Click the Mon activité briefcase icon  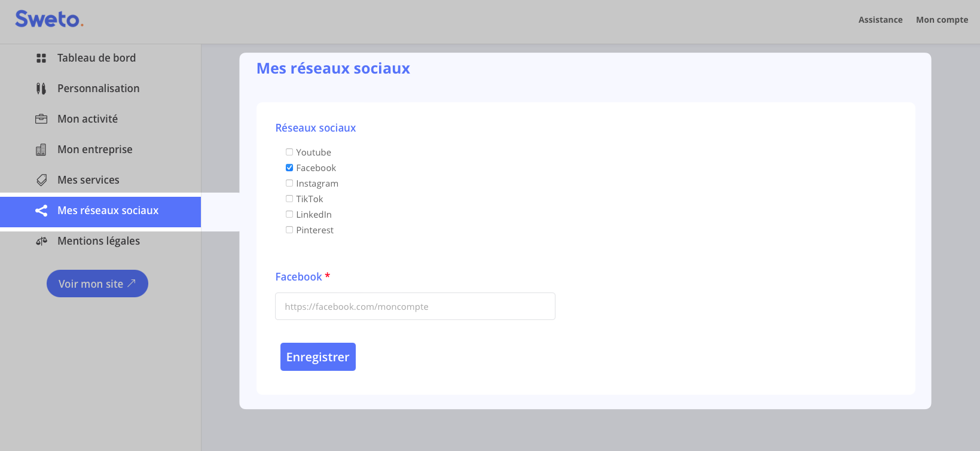pos(41,119)
